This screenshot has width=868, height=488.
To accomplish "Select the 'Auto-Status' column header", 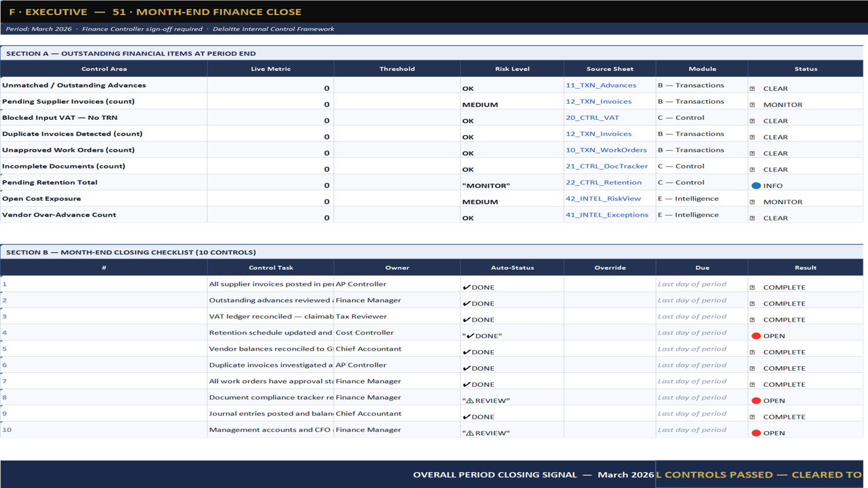I will pyautogui.click(x=512, y=267).
